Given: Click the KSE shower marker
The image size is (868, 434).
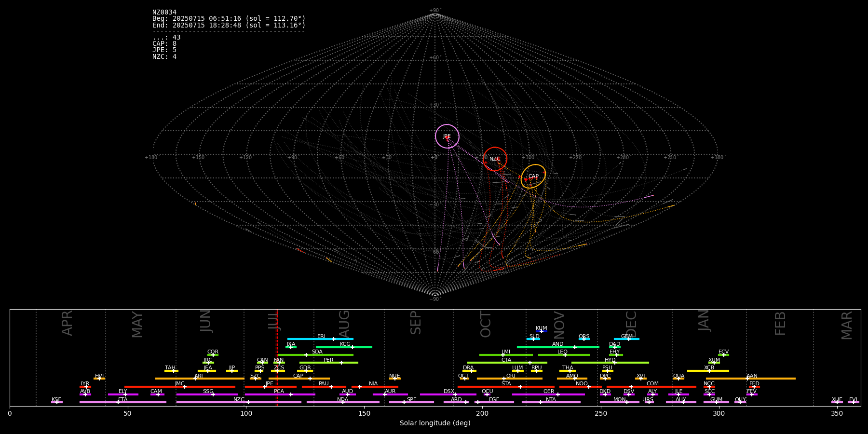Looking at the screenshot, I should [x=57, y=402].
